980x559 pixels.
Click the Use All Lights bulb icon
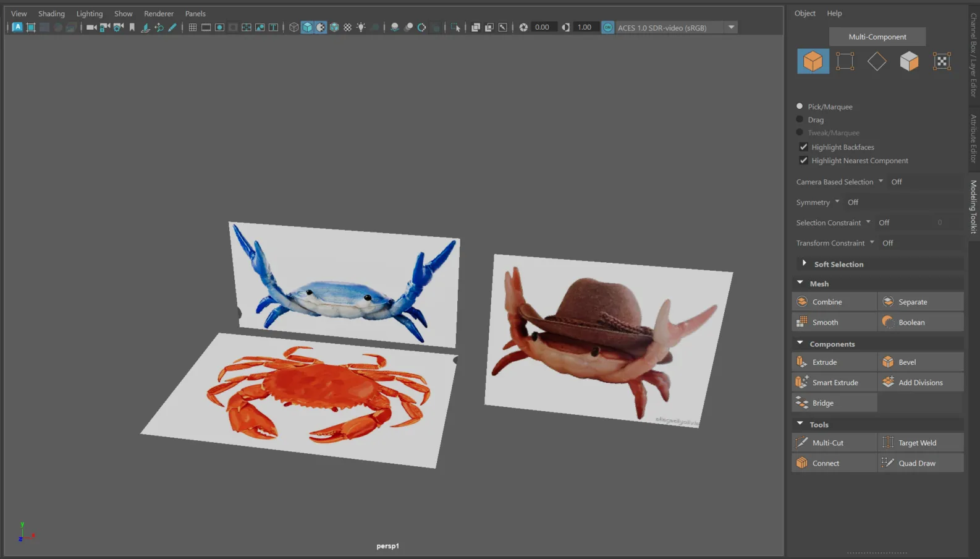[361, 27]
